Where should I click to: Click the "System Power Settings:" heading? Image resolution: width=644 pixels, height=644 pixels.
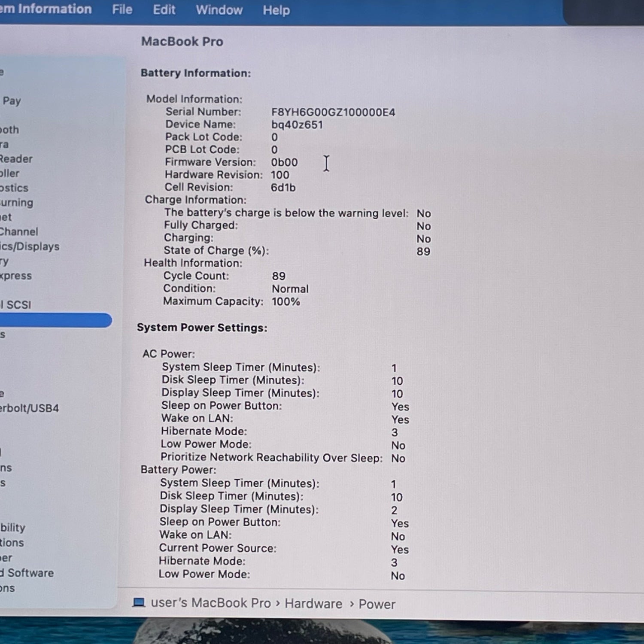coord(202,328)
